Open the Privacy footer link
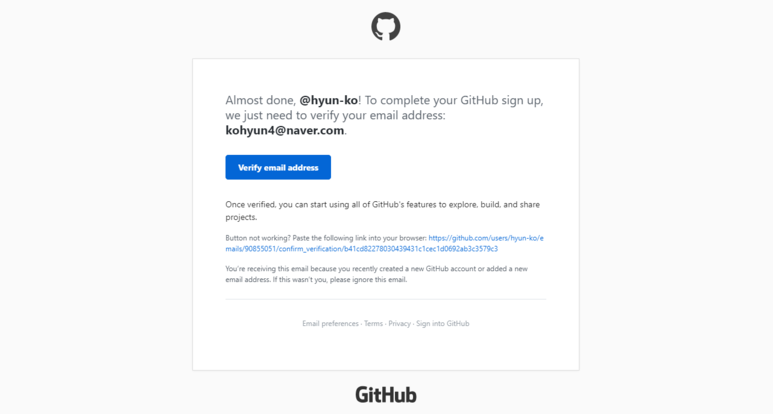This screenshot has height=414, width=773. point(399,324)
